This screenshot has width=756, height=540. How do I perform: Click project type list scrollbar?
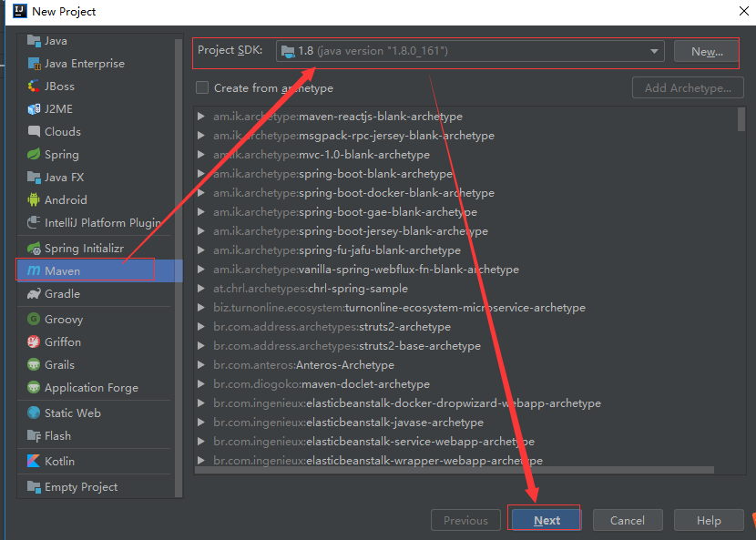(179, 268)
